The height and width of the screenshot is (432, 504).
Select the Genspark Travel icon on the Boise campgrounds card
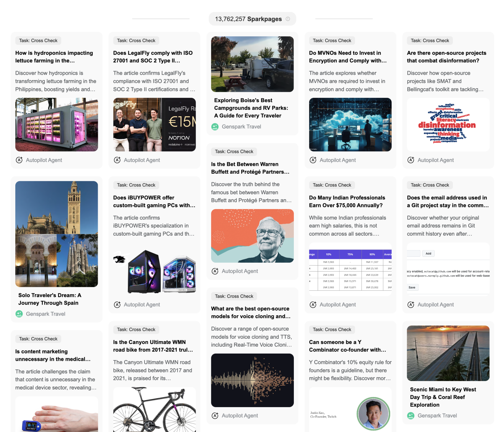[x=215, y=127]
